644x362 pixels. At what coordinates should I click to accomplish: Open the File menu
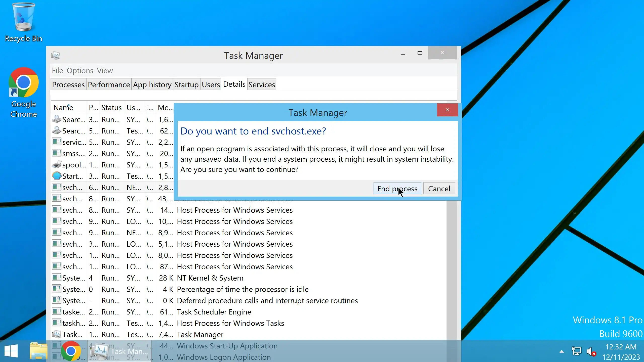click(57, 71)
